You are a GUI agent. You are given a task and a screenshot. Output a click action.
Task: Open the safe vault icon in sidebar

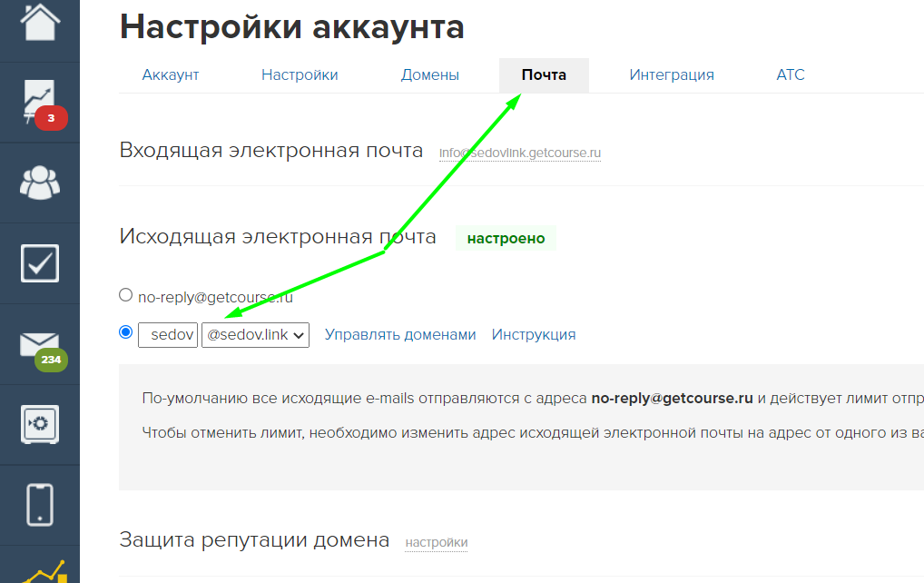click(x=39, y=424)
